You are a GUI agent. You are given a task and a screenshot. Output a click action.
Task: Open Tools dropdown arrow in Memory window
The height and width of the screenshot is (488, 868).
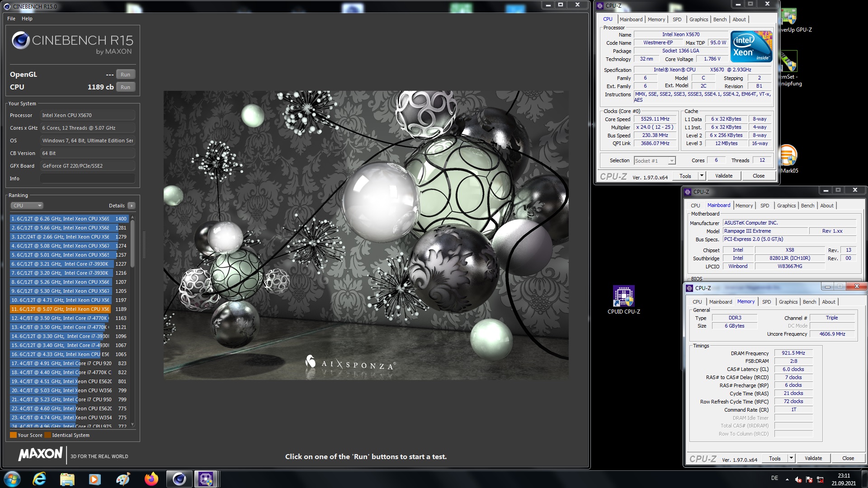coord(791,458)
